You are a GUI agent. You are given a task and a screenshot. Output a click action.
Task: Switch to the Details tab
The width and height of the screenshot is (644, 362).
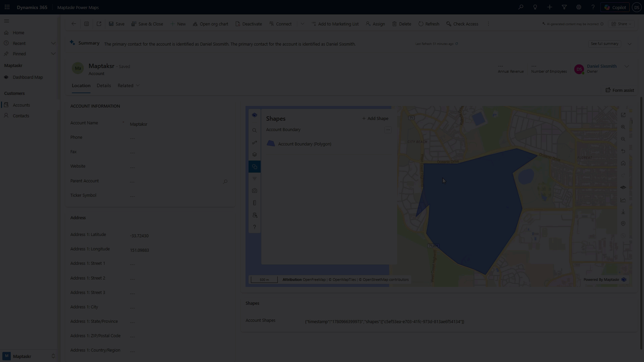click(104, 85)
